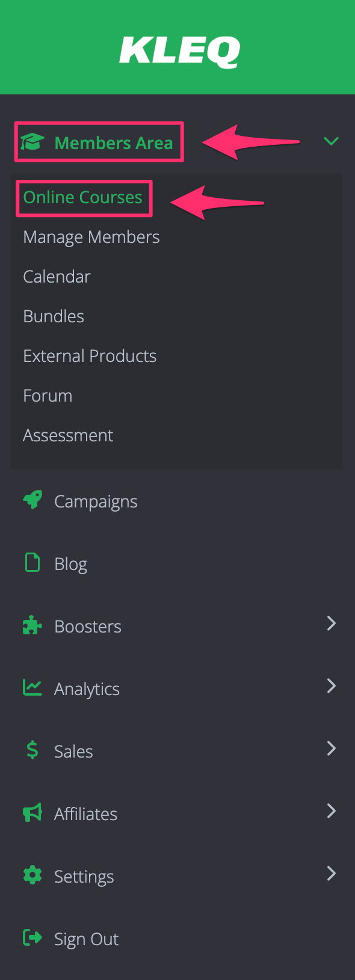Expand the Analytics submenu arrow
Screen dimensions: 355x980
pyautogui.click(x=331, y=687)
